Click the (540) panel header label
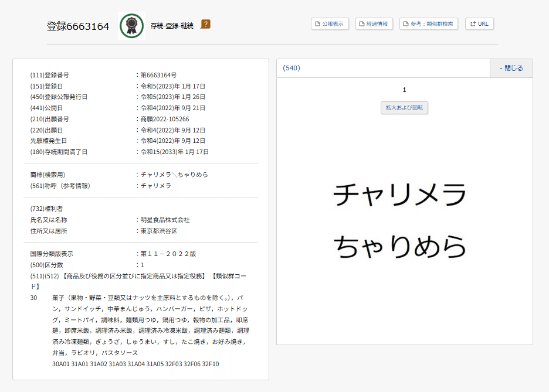 click(x=292, y=68)
